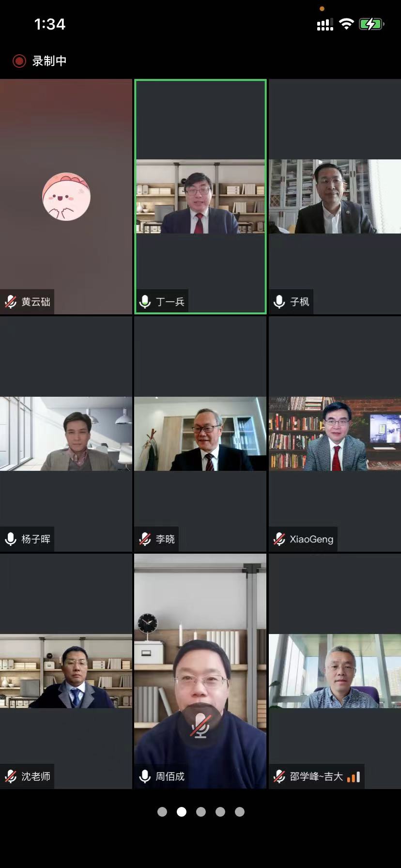Tap muted mic icon beside 黄云础
The height and width of the screenshot is (868, 401).
[x=11, y=302]
